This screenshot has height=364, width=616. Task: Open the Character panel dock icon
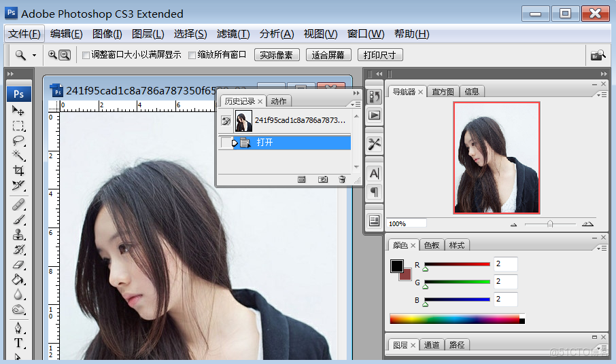374,173
